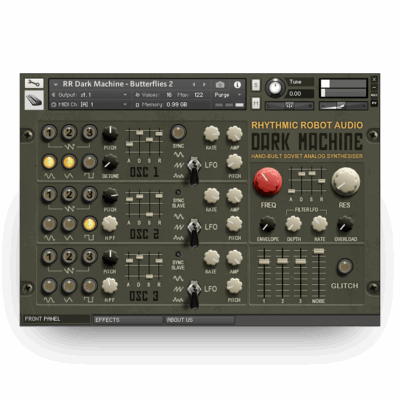Click the camera snapshot icon
The image size is (400, 400).
(220, 84)
